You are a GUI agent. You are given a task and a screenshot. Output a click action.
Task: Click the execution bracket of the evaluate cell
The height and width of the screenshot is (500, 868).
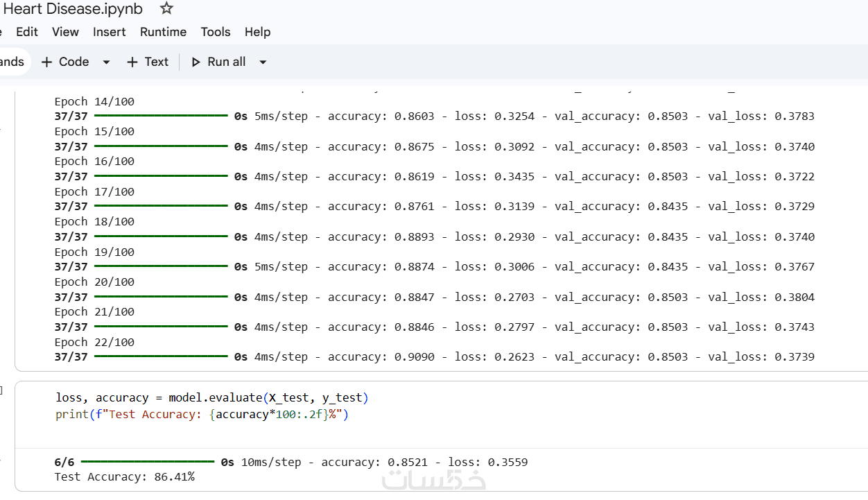click(x=2, y=391)
